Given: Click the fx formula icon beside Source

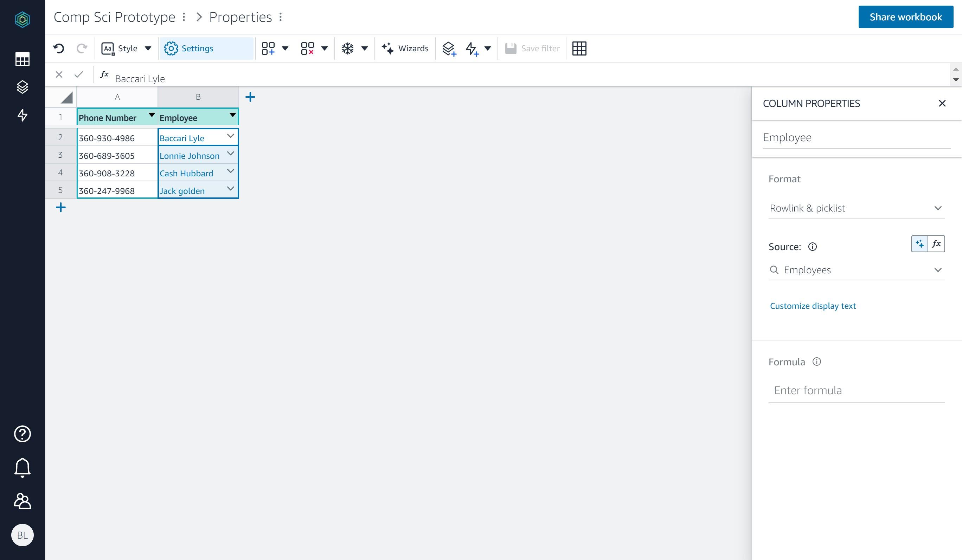Looking at the screenshot, I should pyautogui.click(x=936, y=243).
